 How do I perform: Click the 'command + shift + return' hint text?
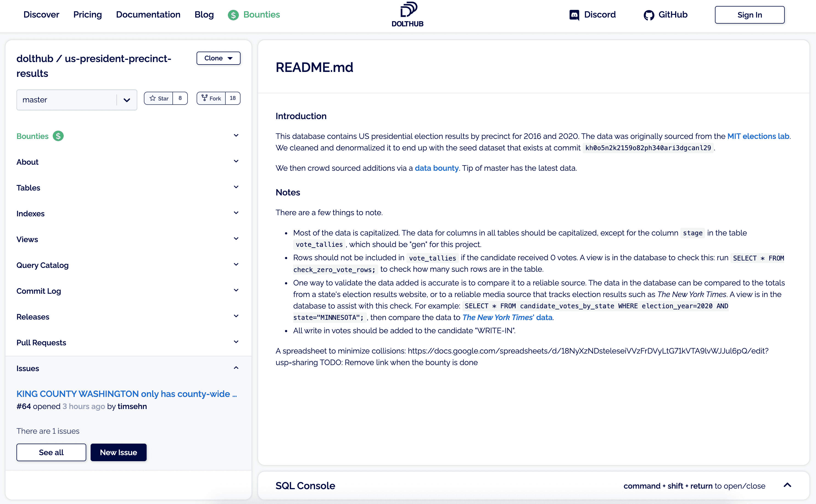[x=668, y=486]
